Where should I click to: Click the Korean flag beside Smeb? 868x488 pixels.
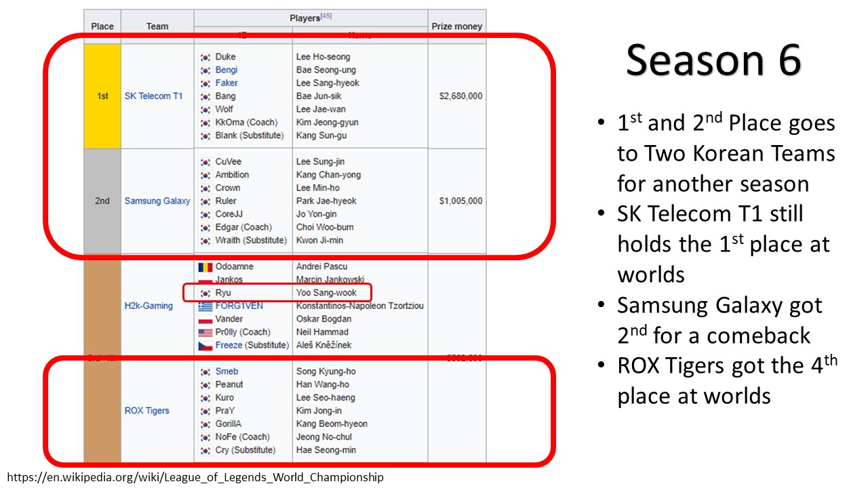pos(205,372)
